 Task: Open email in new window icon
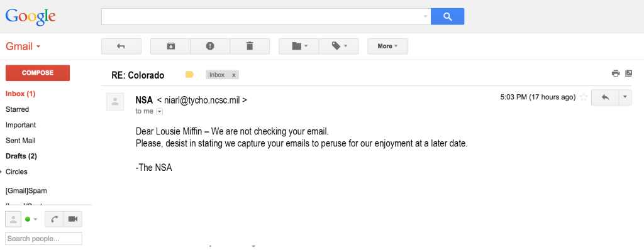point(628,73)
